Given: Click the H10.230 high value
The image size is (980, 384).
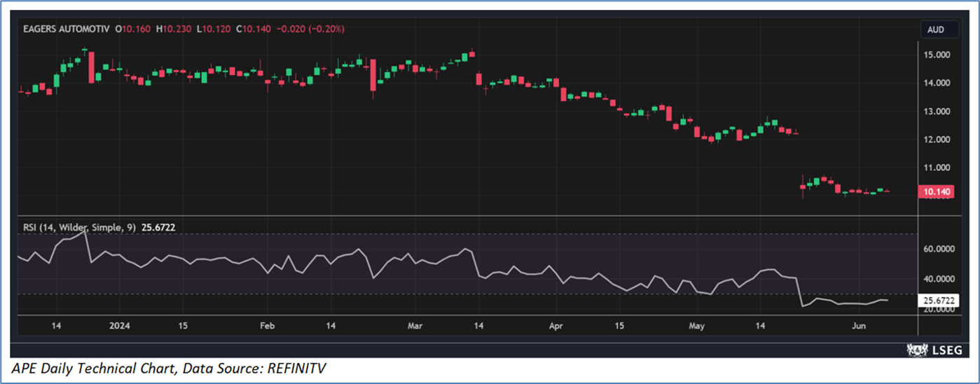Looking at the screenshot, I should tap(174, 29).
